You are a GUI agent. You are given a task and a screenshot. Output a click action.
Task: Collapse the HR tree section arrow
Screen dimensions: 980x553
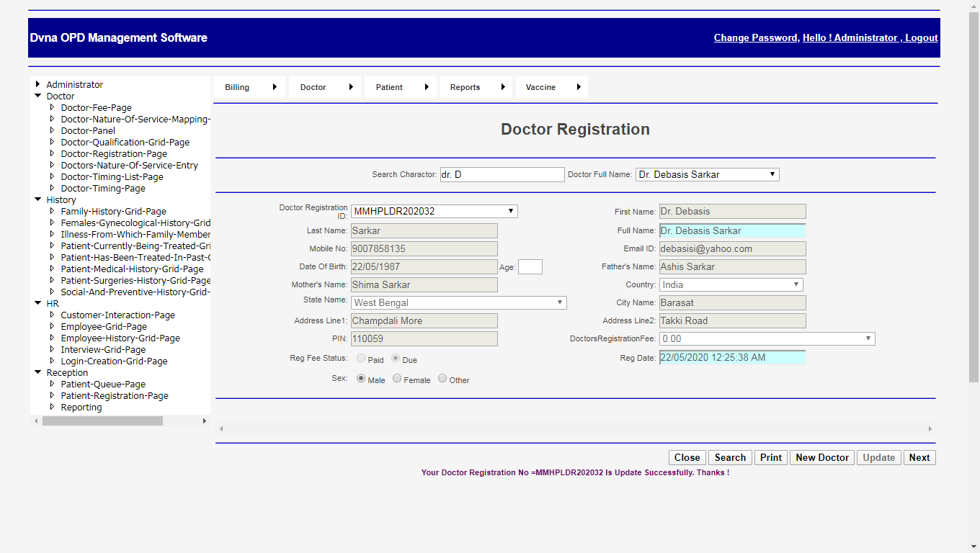38,303
